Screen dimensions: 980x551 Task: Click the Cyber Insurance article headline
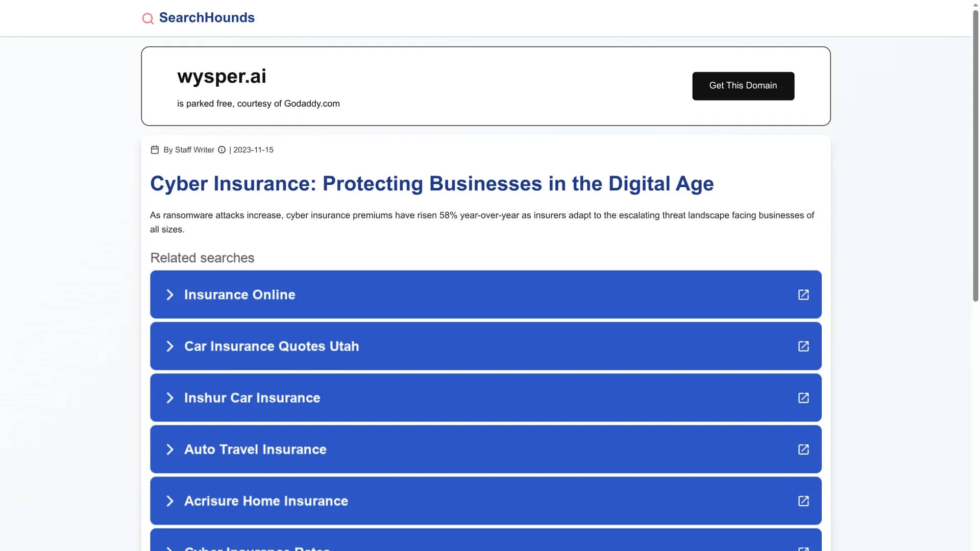click(x=431, y=184)
